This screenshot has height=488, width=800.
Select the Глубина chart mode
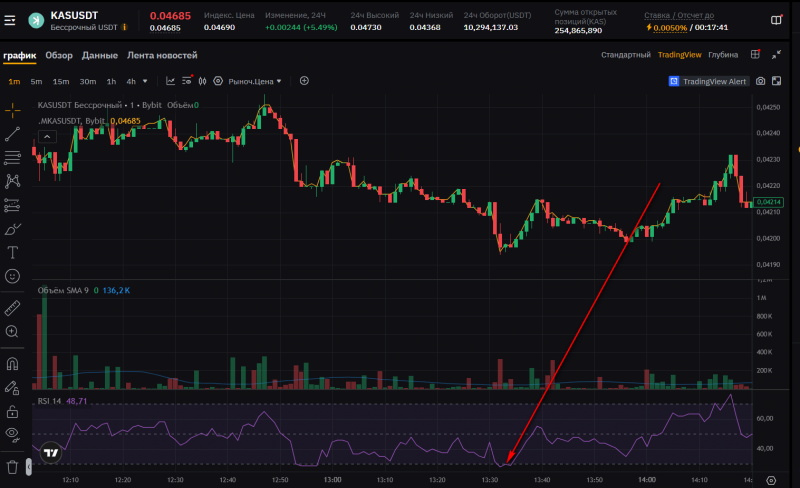point(723,55)
